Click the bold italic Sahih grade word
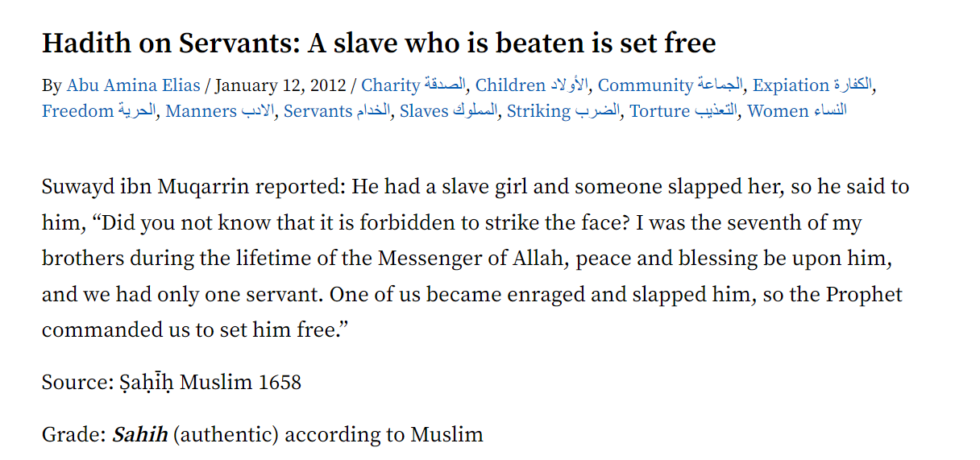This screenshot has width=980, height=460. pos(140,435)
